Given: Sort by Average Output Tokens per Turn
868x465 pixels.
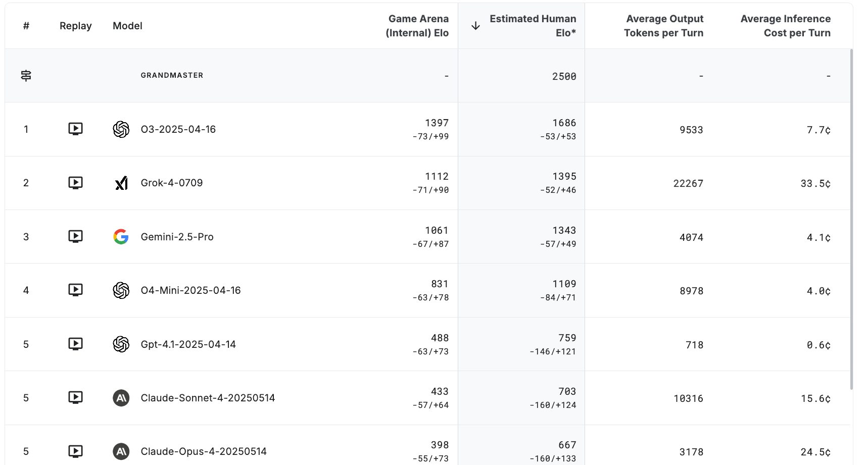Looking at the screenshot, I should tap(663, 26).
